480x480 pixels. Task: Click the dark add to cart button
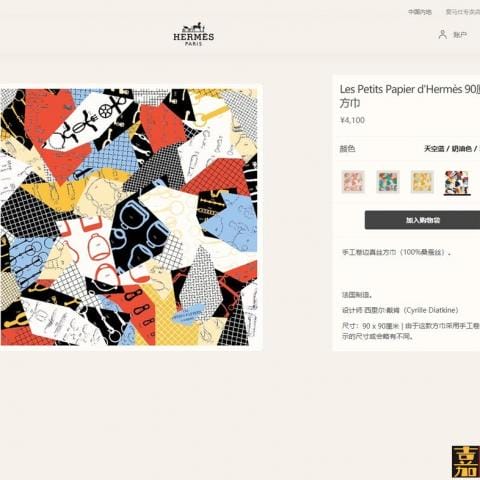click(x=422, y=220)
